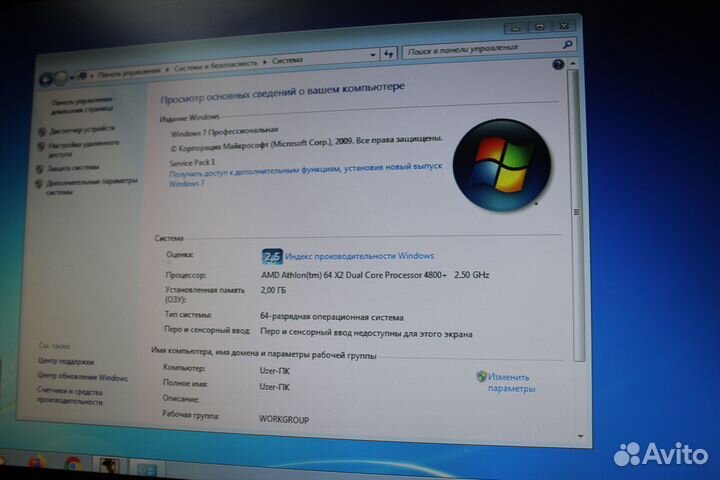Open Настройка удаленного доступа link
The height and width of the screenshot is (480, 720).
coord(84,149)
